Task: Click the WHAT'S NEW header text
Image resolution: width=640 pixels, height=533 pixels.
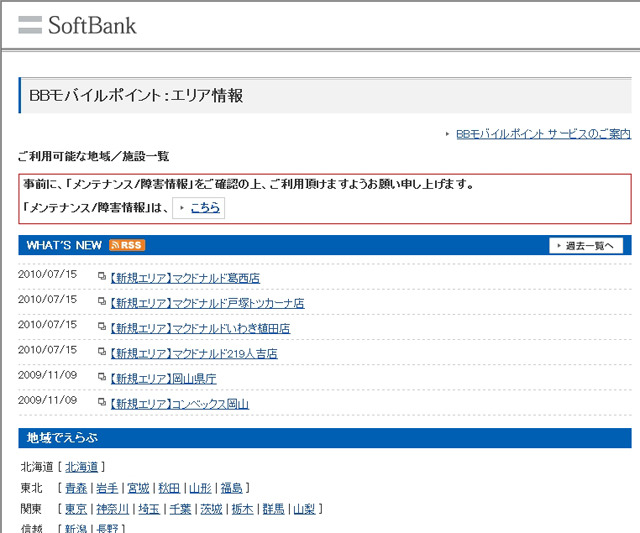Action: (64, 245)
